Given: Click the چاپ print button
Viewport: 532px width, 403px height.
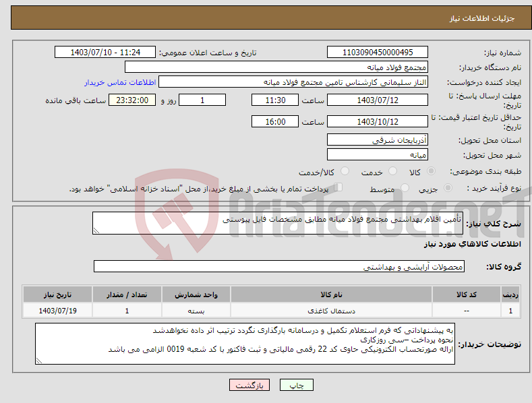Looking at the screenshot, I should point(297,385).
